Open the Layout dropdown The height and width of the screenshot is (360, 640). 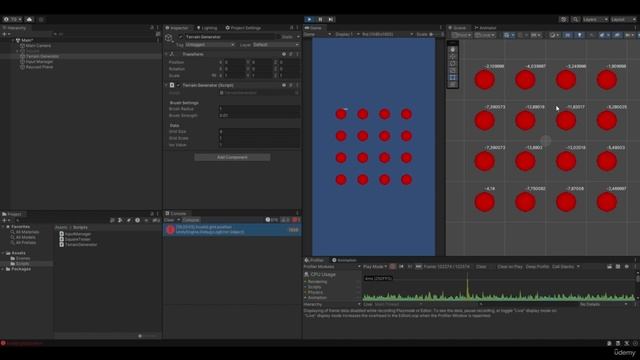click(623, 19)
